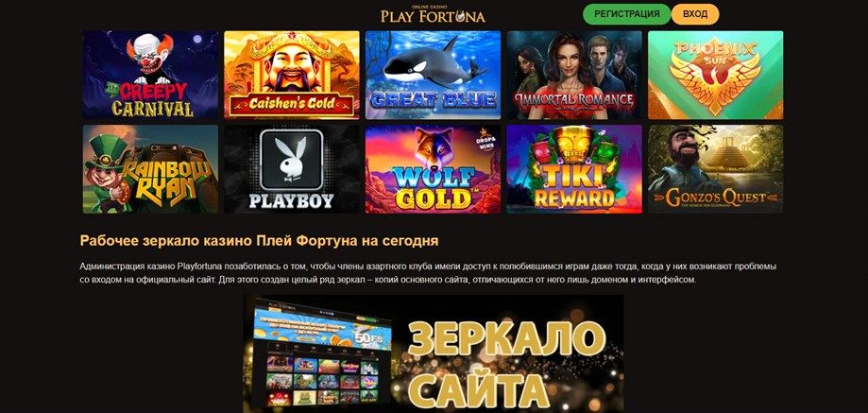Image resolution: width=868 pixels, height=413 pixels.
Task: Open the Tiki Reward slot tile
Action: tap(574, 169)
